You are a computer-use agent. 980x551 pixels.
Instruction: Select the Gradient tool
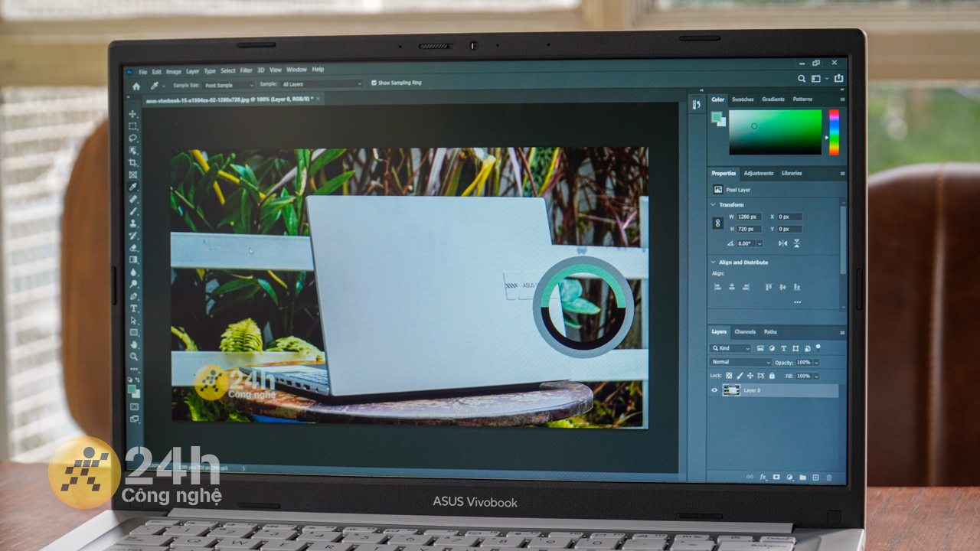point(133,260)
